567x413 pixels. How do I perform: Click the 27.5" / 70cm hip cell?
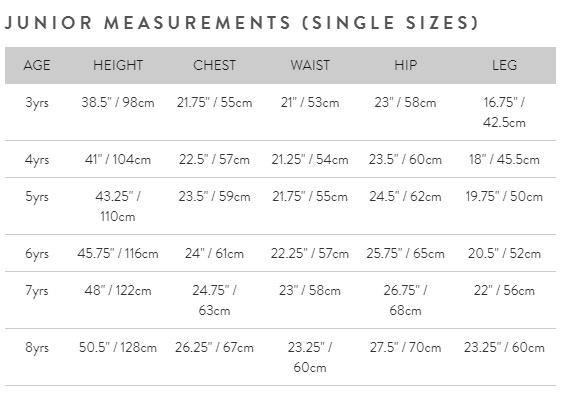[x=405, y=348]
